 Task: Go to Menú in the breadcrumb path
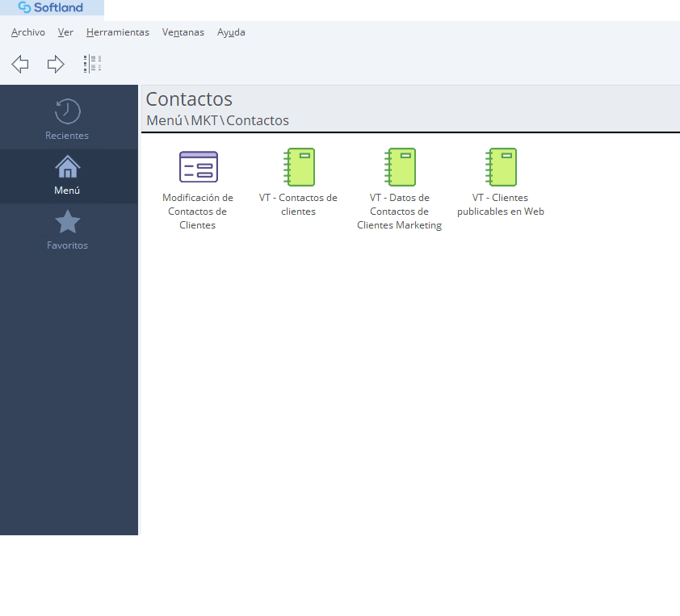pyautogui.click(x=164, y=120)
